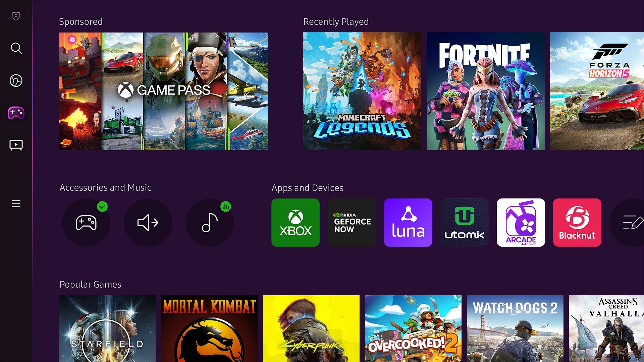The height and width of the screenshot is (362, 644).
Task: Launch the Xbox app
Action: coord(295,222)
